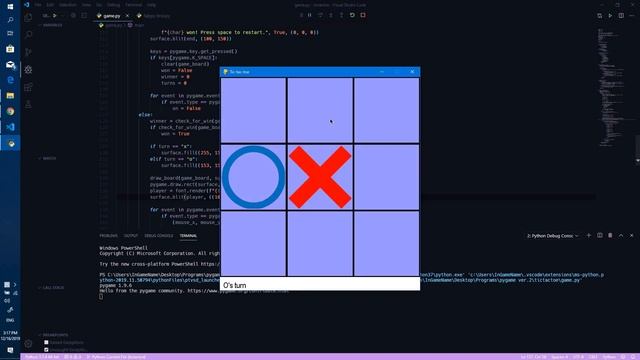Pause the debug session
The image size is (640, 360).
tap(309, 15)
